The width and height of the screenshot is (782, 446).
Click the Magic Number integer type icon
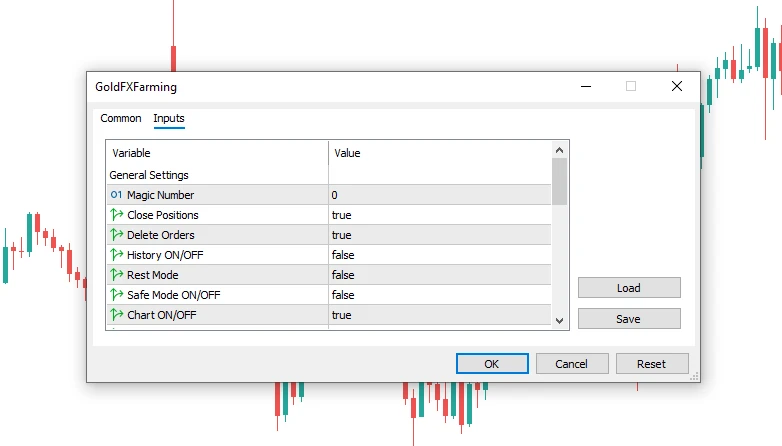(116, 195)
